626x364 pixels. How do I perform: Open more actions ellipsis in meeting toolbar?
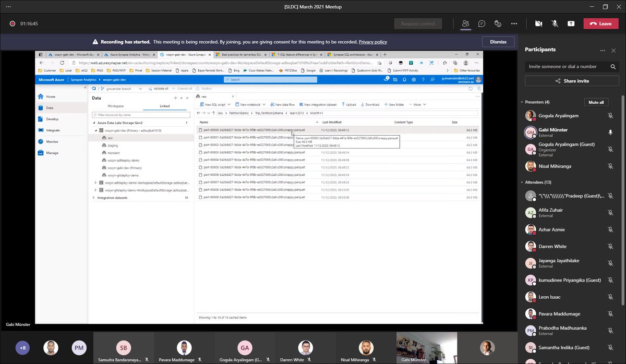(x=514, y=23)
